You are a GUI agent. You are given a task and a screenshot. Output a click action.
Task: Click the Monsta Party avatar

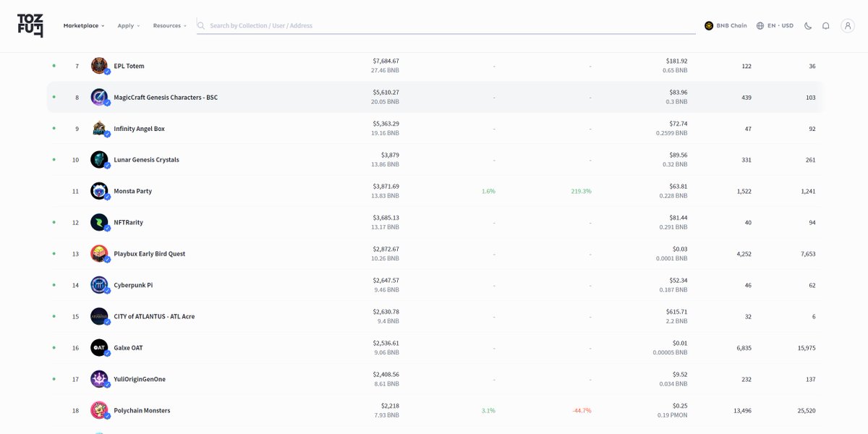[x=100, y=191]
